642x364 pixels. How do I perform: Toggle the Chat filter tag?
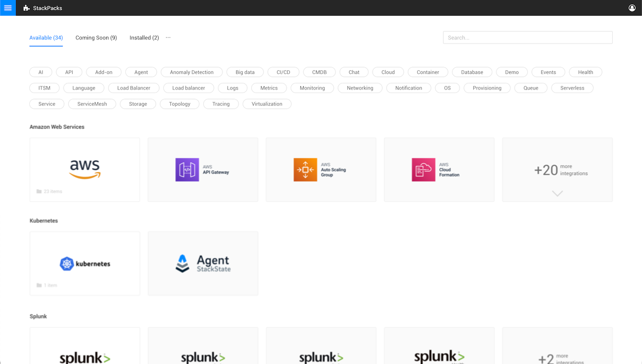[x=354, y=72]
